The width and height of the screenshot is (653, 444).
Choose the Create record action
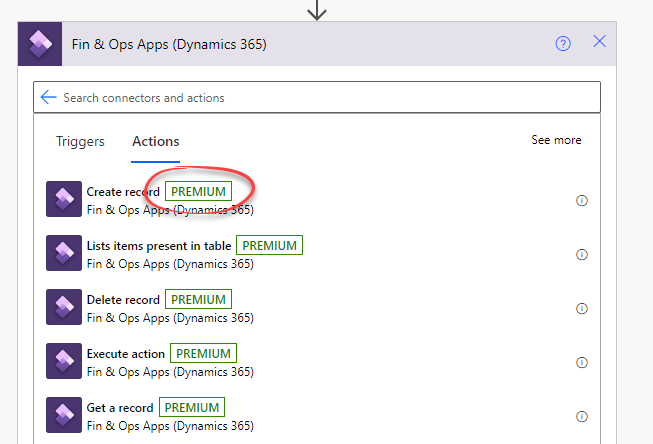123,192
